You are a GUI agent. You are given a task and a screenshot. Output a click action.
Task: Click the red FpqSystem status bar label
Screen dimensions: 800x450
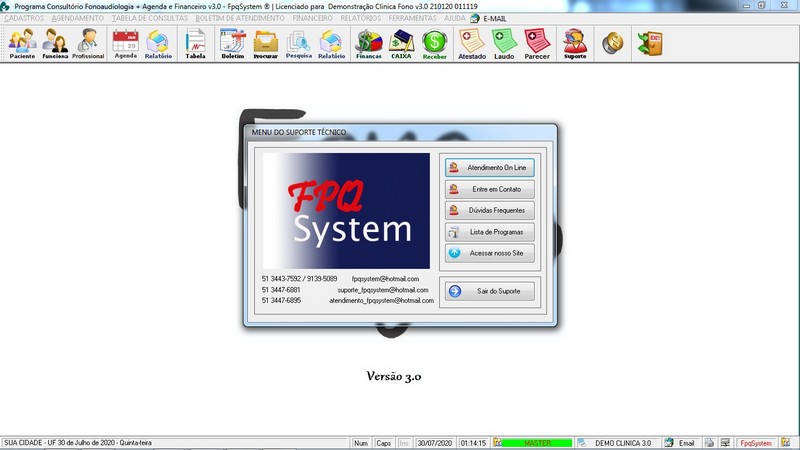756,443
